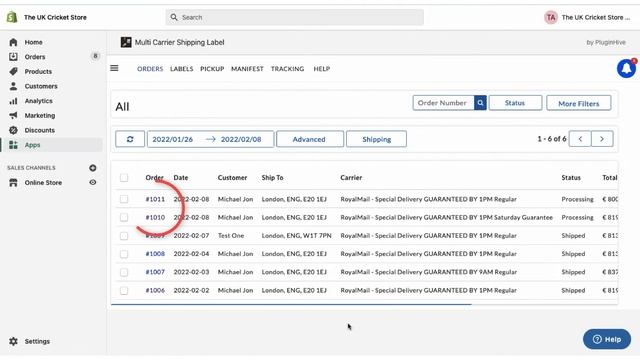Open order #1007 link
This screenshot has width=640, height=360.
155,272
